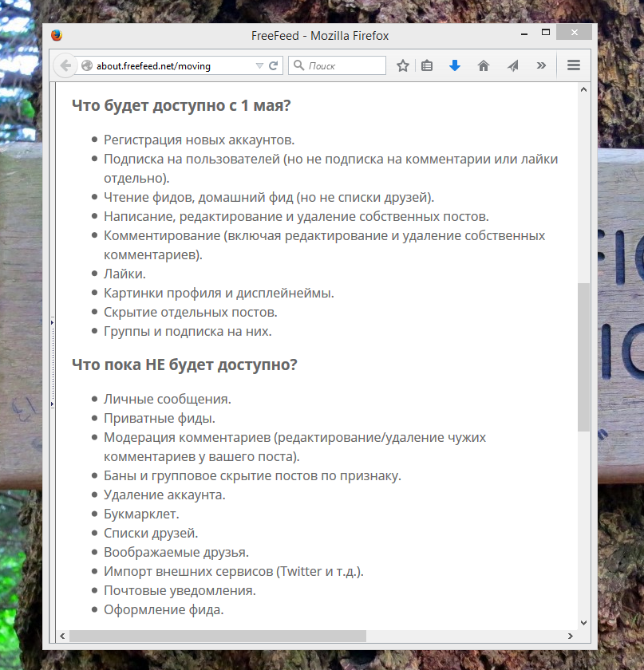
Task: Click the site identity globe icon
Action: click(87, 65)
